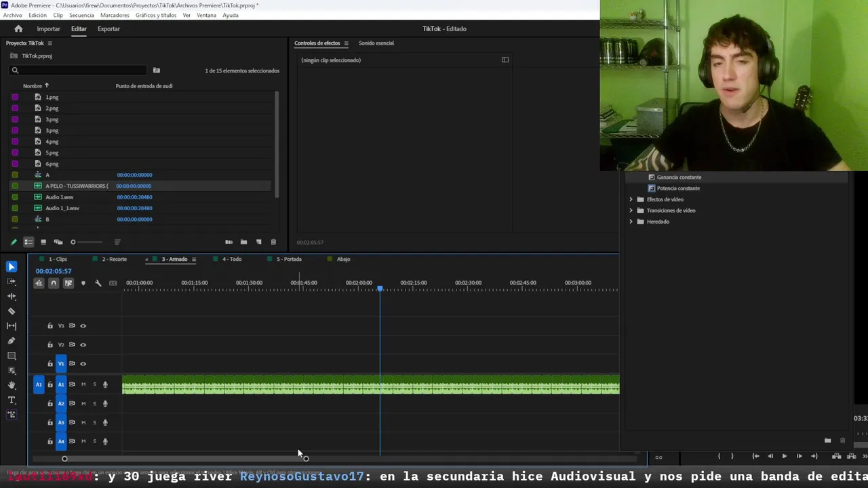Switch to 4 - Todo sequence tab
This screenshot has width=868, height=488.
pos(232,259)
